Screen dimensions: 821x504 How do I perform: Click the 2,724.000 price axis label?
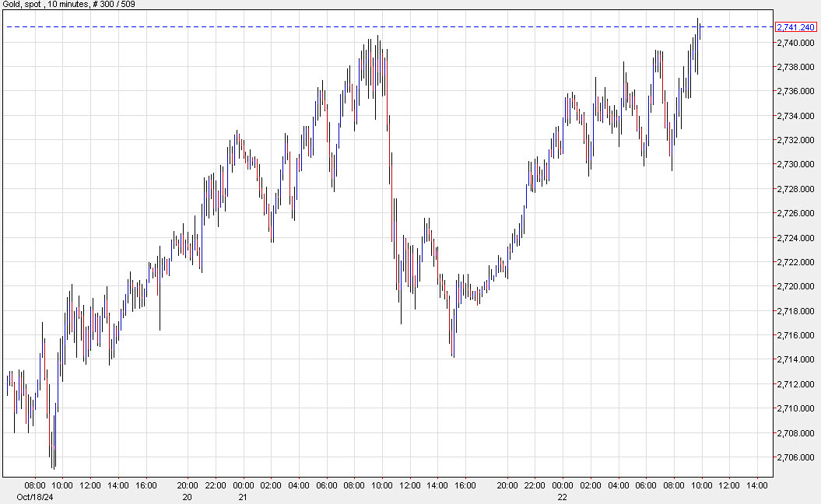click(796, 237)
